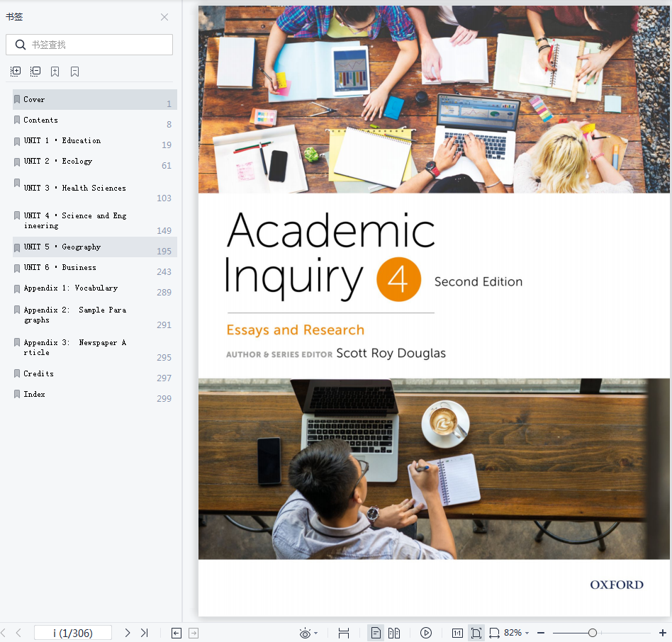
Task: Click the OXFORD logo on the cover
Action: point(617,585)
